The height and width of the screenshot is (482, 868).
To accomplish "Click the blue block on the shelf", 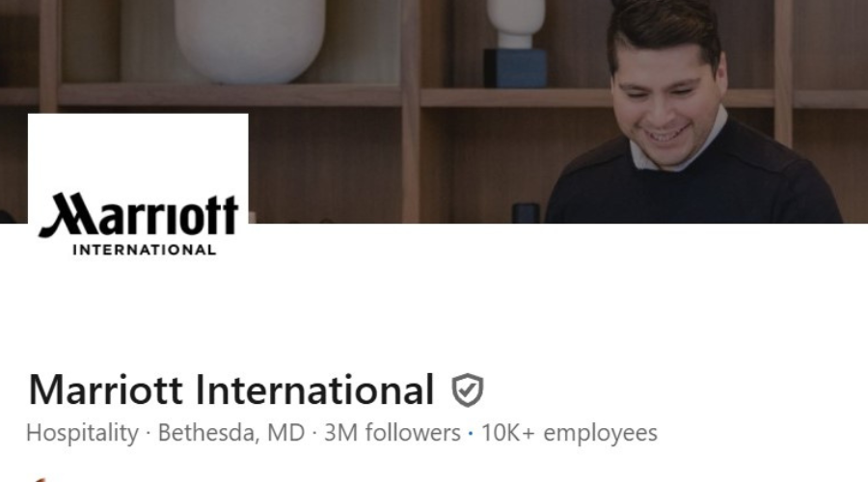I will (514, 67).
